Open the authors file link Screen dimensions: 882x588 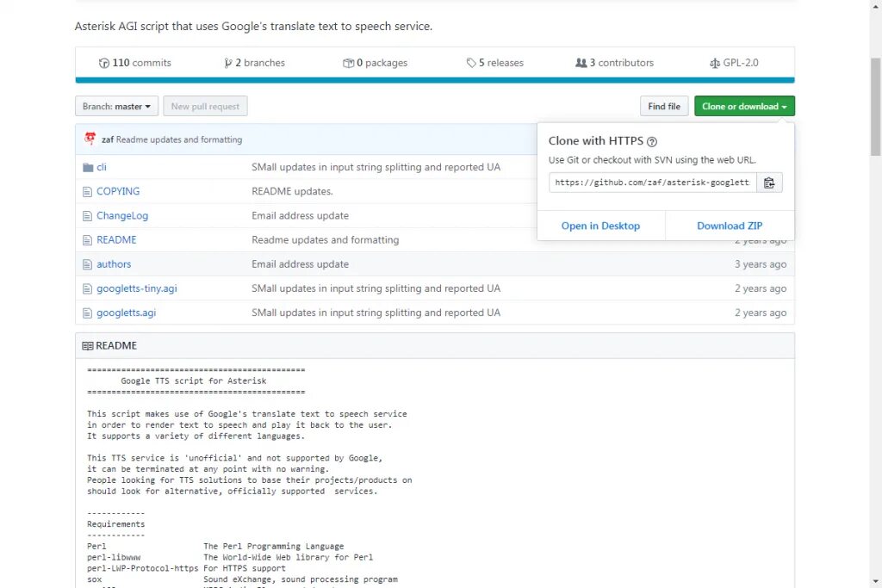114,264
